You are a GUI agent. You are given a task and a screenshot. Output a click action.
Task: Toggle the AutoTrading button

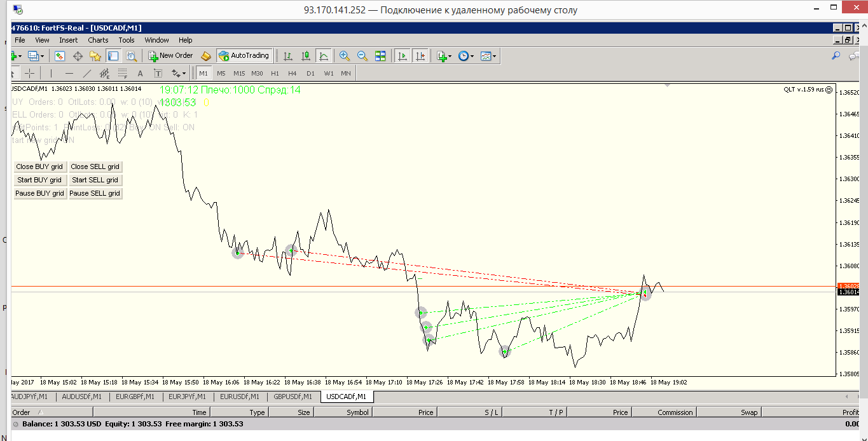(x=244, y=56)
